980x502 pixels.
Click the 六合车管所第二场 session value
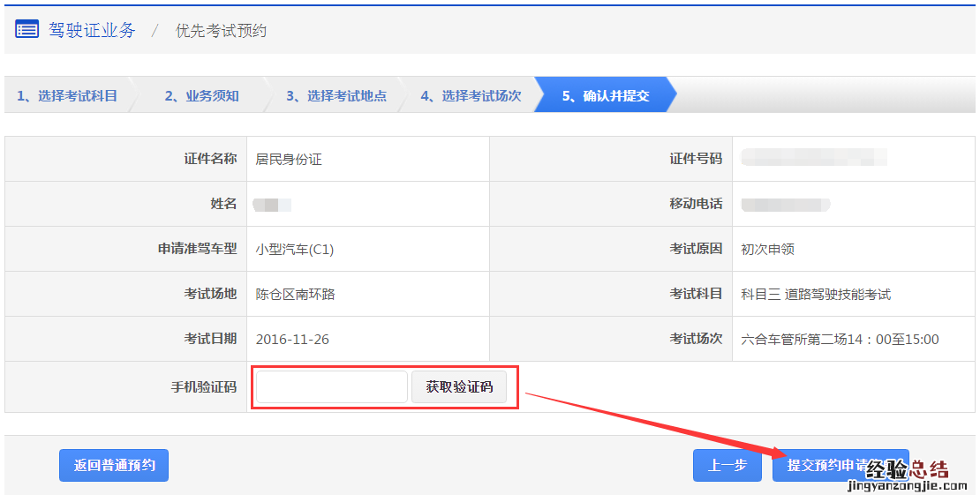(840, 340)
